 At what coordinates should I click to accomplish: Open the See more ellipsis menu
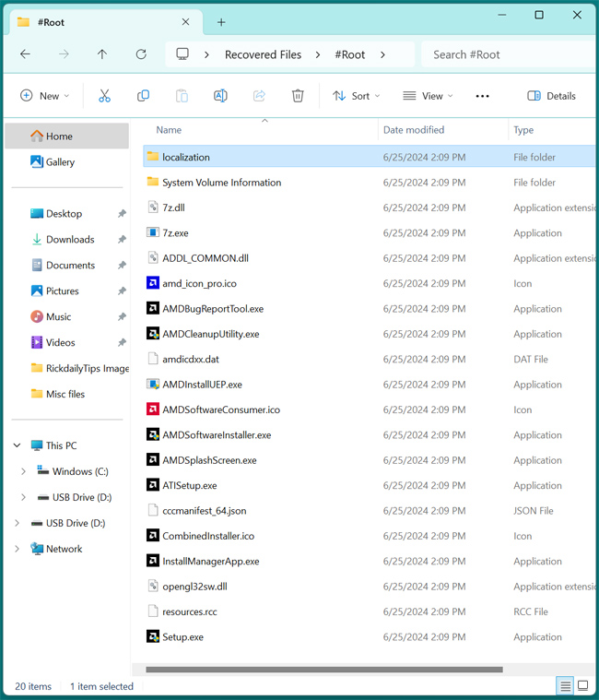482,96
